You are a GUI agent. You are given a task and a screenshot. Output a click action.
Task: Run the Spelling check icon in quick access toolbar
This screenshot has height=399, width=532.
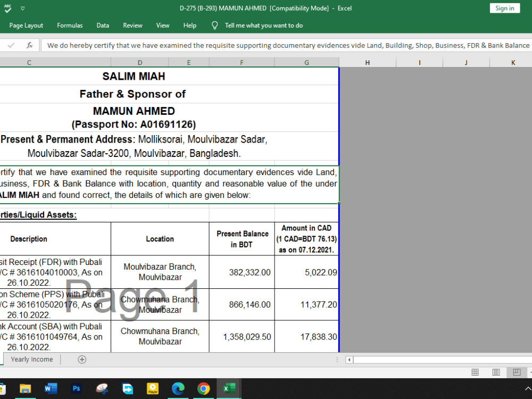pyautogui.click(x=7, y=9)
